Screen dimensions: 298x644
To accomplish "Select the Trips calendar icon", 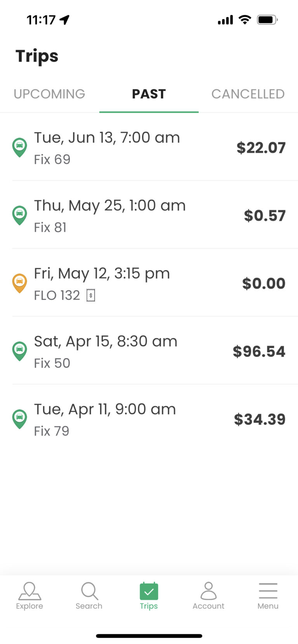I will (x=149, y=591).
